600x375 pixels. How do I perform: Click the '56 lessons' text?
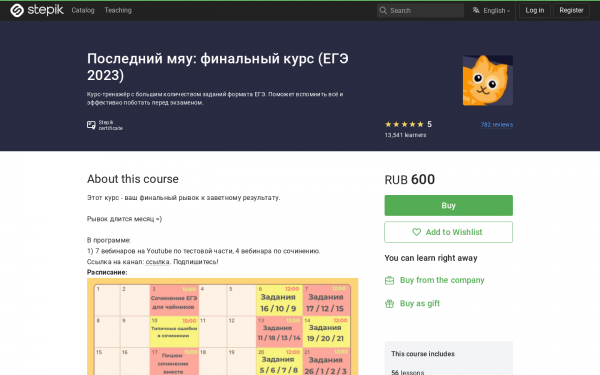click(408, 372)
